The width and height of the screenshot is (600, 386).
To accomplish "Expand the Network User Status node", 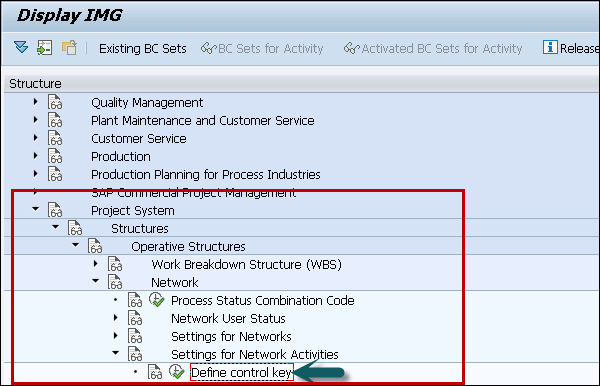I will click(x=116, y=318).
